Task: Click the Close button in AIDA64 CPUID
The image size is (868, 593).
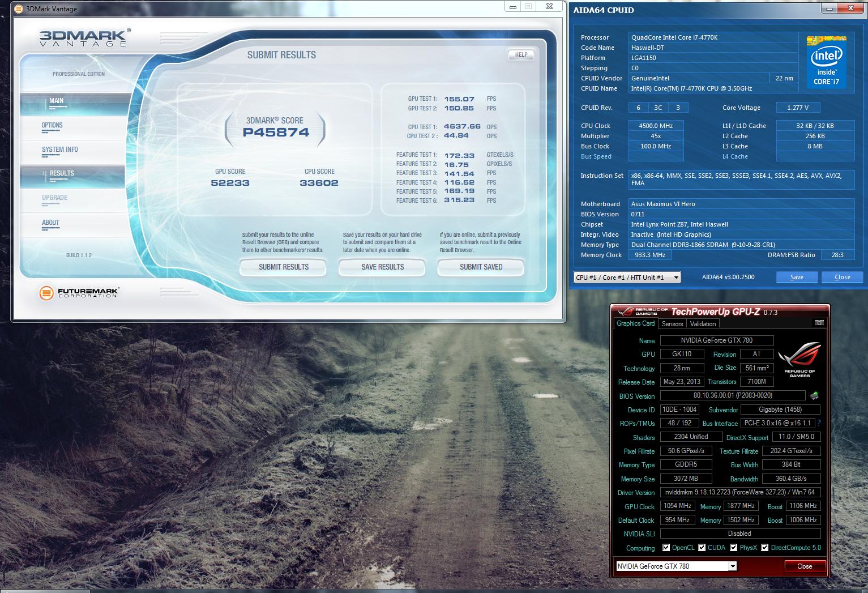Action: point(842,277)
